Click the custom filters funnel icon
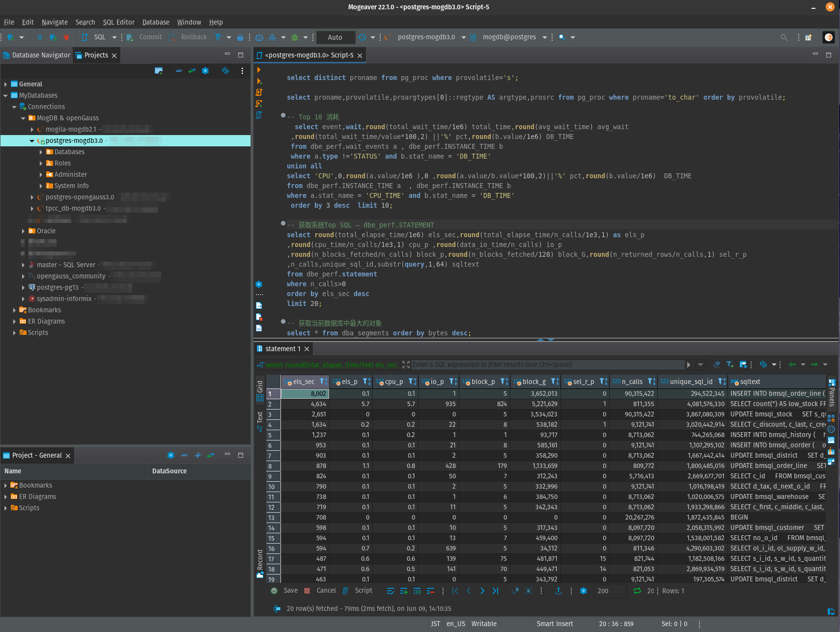Image resolution: width=840 pixels, height=632 pixels. (x=730, y=364)
